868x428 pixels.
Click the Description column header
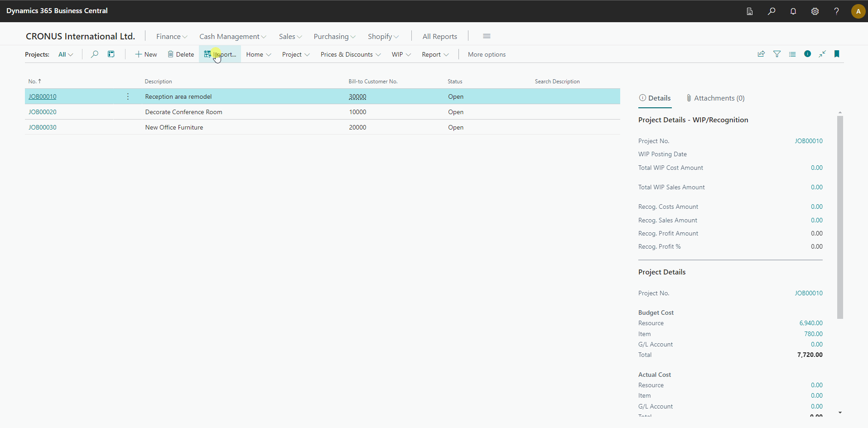[158, 82]
